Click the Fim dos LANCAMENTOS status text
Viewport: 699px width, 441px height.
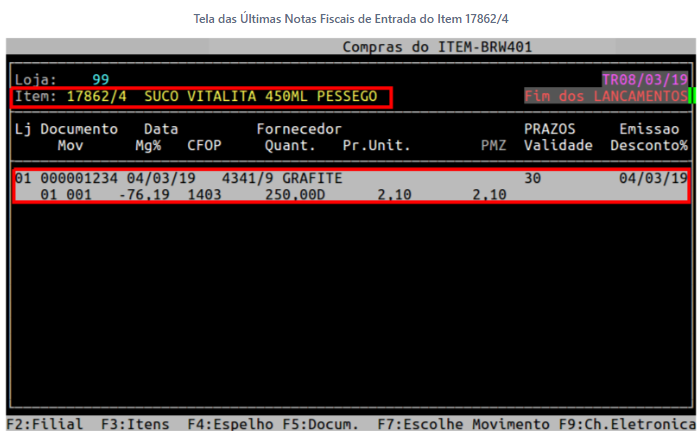pos(605,97)
